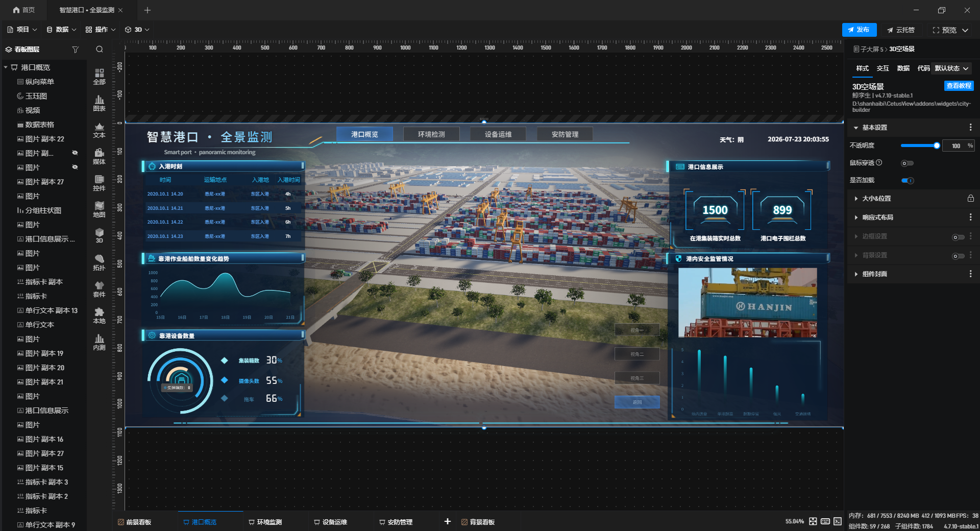This screenshot has width=980, height=531.
Task: Collapse the 港口概览 layer tree group
Action: tap(6, 67)
